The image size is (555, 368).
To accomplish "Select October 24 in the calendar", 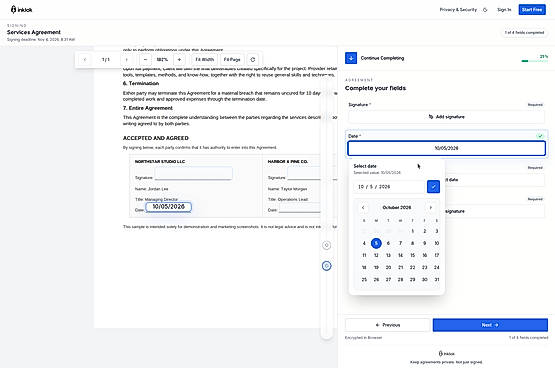I will pyautogui.click(x=437, y=268).
